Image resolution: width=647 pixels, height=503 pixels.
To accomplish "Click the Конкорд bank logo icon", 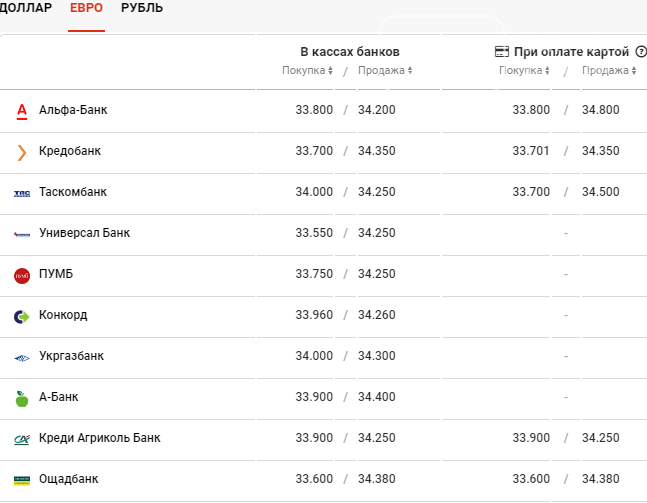I will (x=22, y=316).
